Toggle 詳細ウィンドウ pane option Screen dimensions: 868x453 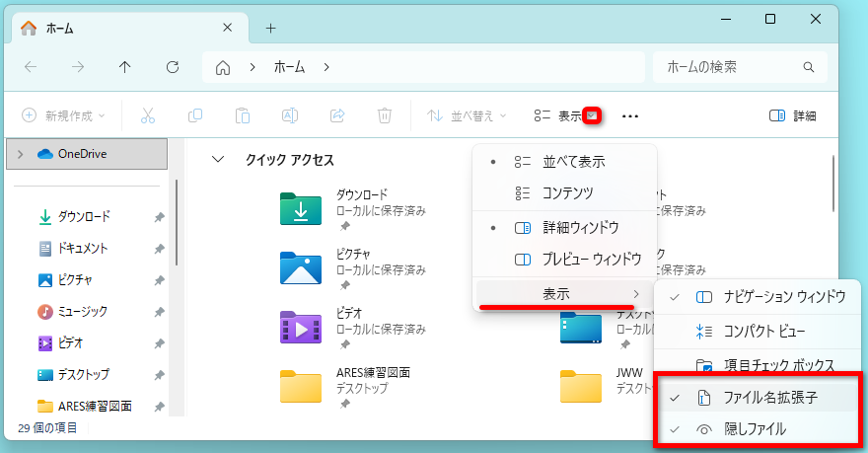pyautogui.click(x=564, y=228)
